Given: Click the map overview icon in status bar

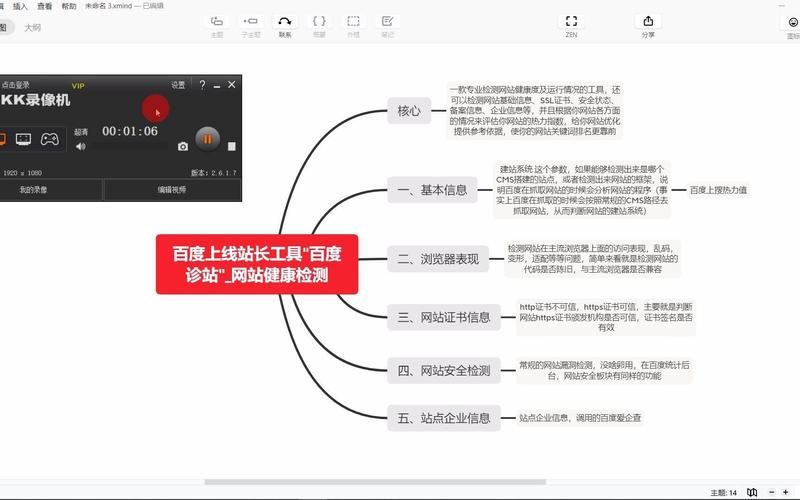Looking at the screenshot, I should (752, 492).
